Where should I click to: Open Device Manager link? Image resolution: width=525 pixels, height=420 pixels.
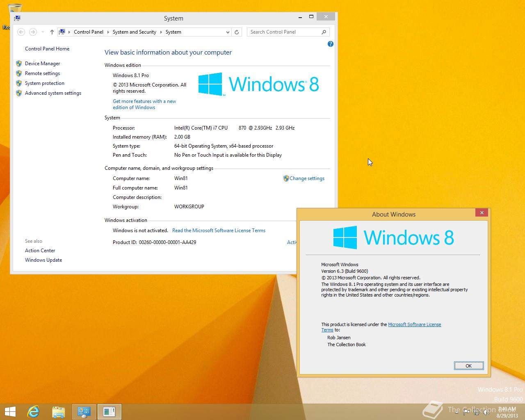(42, 64)
